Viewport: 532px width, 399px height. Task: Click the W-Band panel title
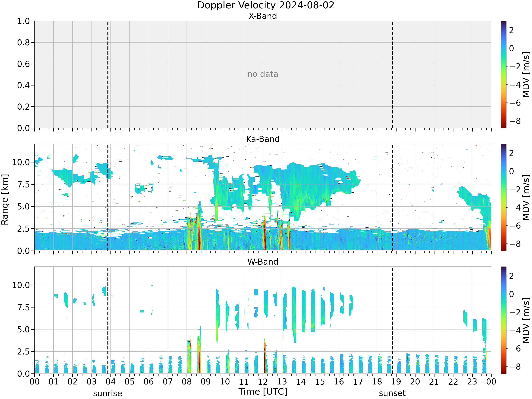point(263,262)
